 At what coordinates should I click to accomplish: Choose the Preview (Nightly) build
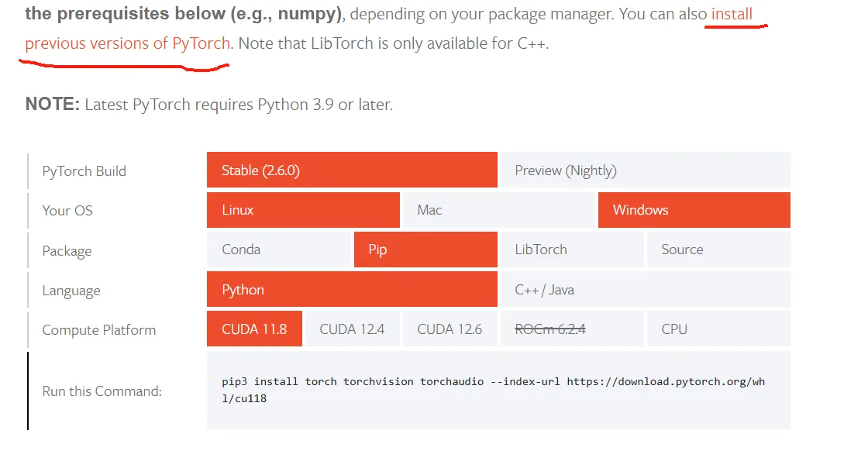pos(645,170)
